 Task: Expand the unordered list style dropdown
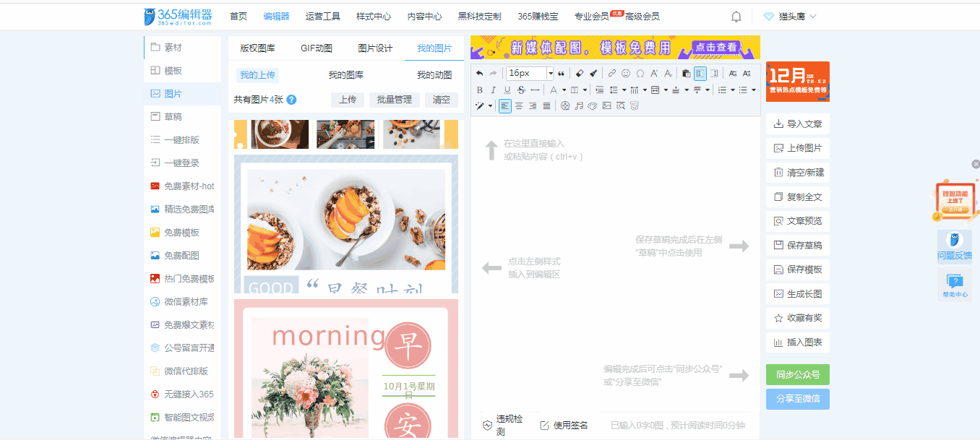(x=754, y=90)
